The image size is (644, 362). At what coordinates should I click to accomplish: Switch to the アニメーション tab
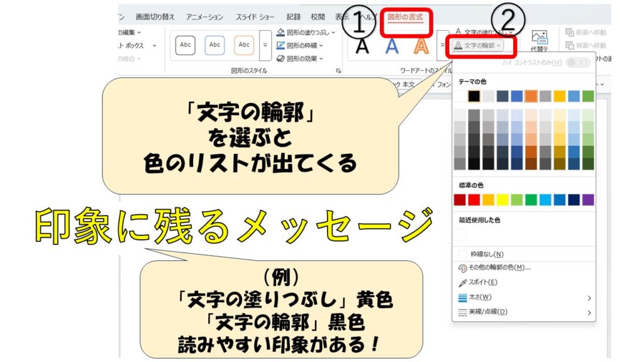pyautogui.click(x=204, y=17)
